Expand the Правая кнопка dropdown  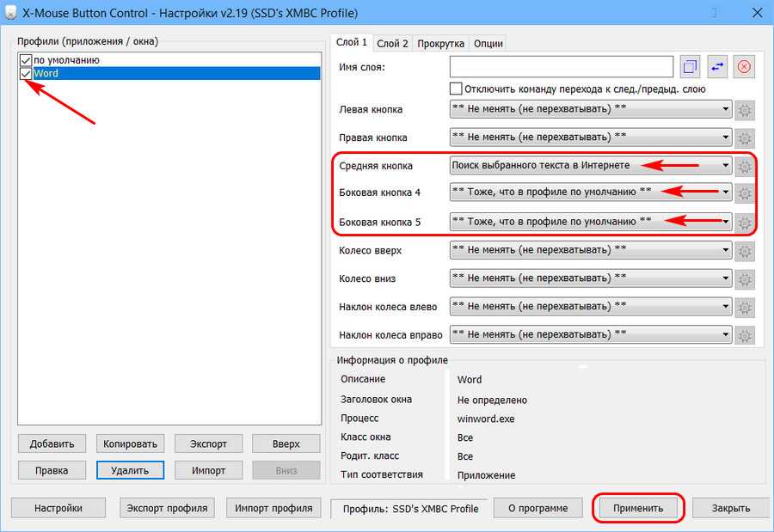(x=725, y=137)
